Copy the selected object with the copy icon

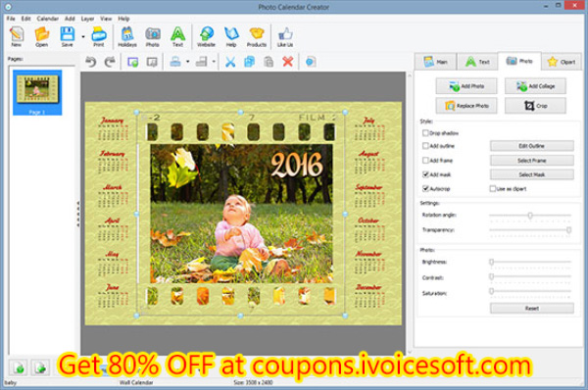click(x=249, y=62)
